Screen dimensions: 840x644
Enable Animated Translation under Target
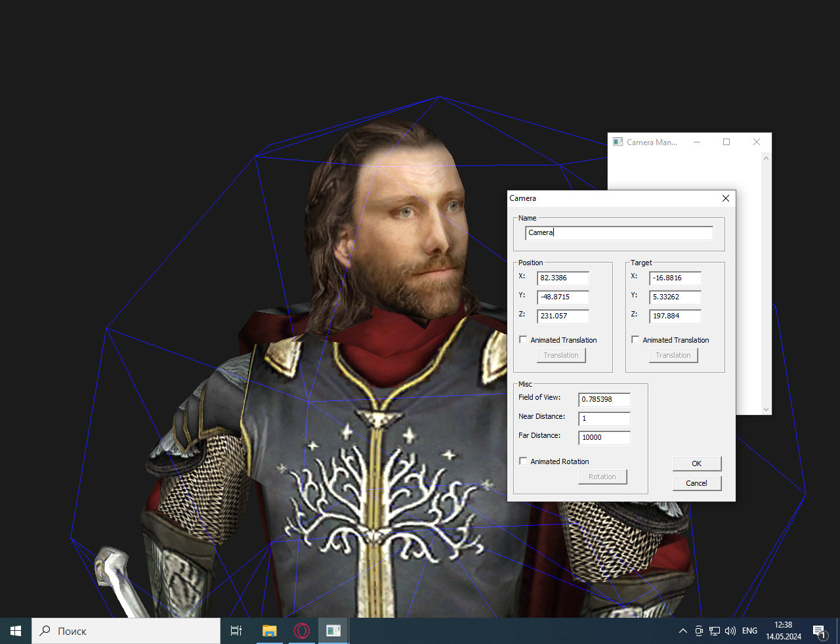tap(635, 340)
